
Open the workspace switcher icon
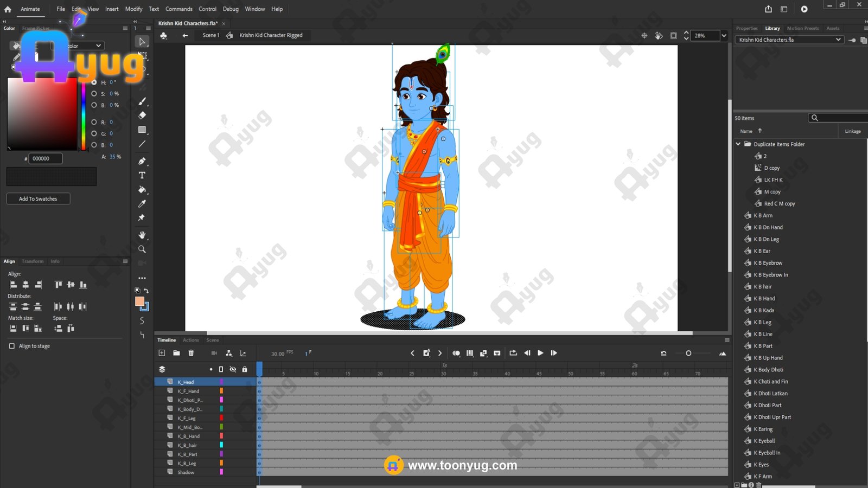pyautogui.click(x=784, y=9)
